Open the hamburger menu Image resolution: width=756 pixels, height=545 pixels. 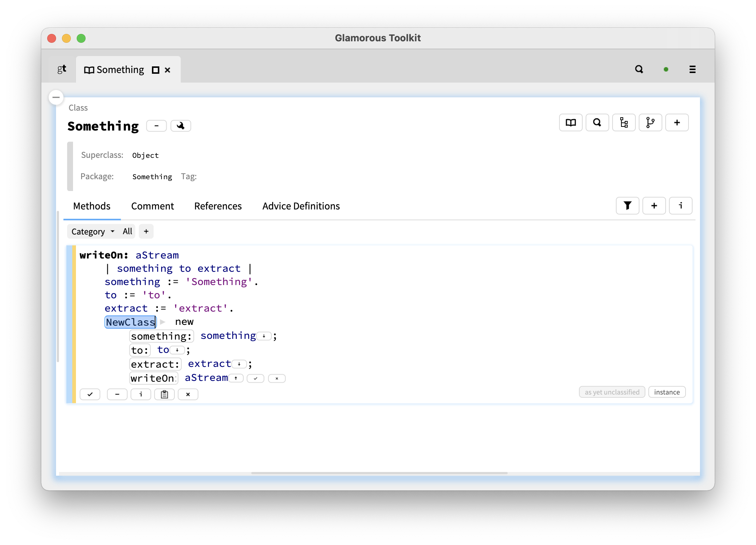click(693, 69)
